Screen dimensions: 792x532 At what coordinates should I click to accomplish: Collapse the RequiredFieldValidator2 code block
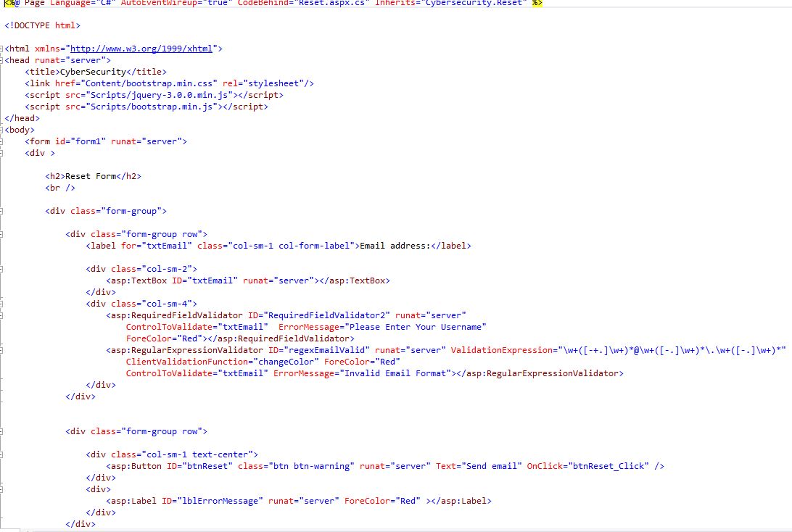tap(2, 315)
